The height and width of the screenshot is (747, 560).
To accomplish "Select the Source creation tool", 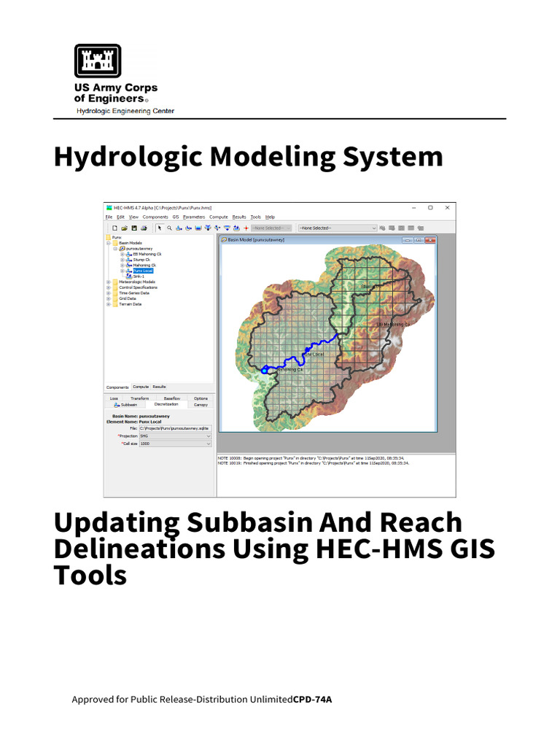I will click(227, 228).
